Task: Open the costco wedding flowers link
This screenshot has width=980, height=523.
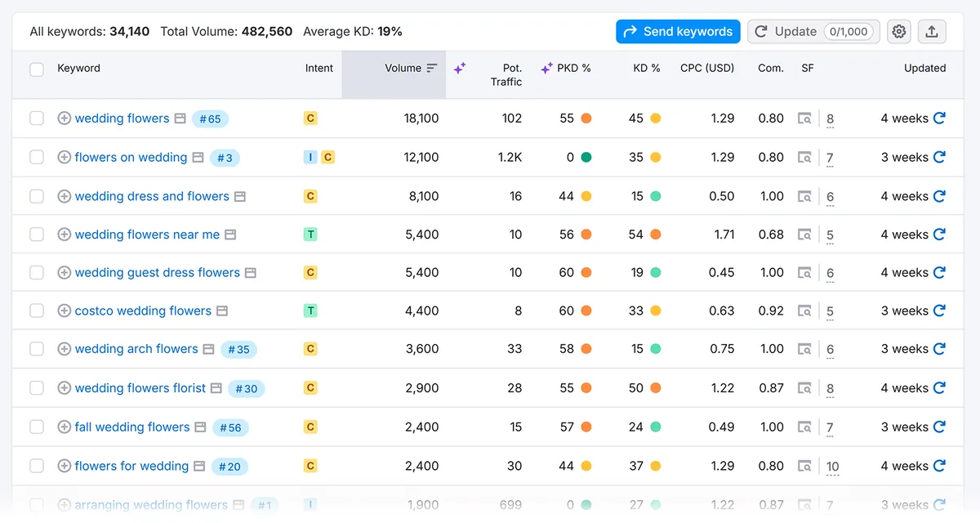Action: (143, 311)
